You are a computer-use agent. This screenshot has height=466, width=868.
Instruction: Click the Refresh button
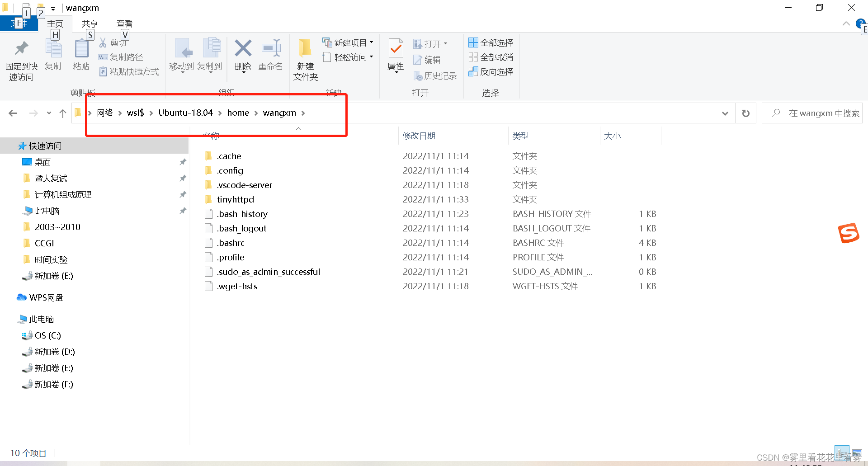[746, 113]
